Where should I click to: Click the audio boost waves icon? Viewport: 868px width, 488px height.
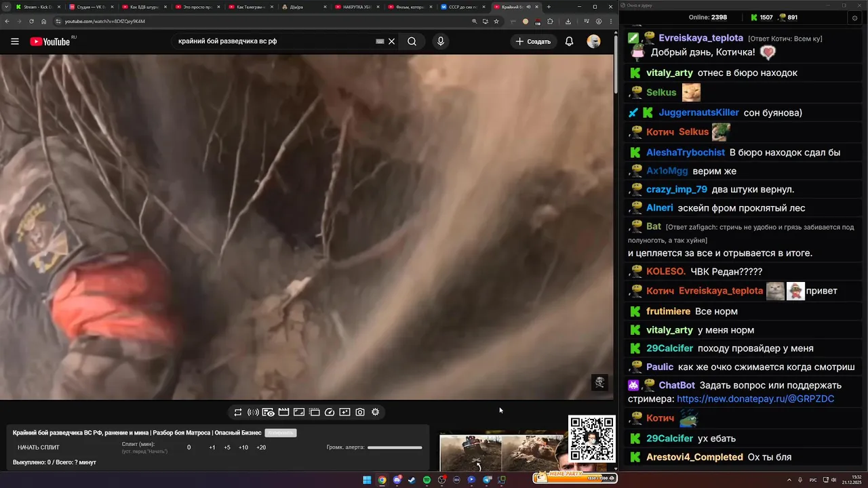pos(253,412)
